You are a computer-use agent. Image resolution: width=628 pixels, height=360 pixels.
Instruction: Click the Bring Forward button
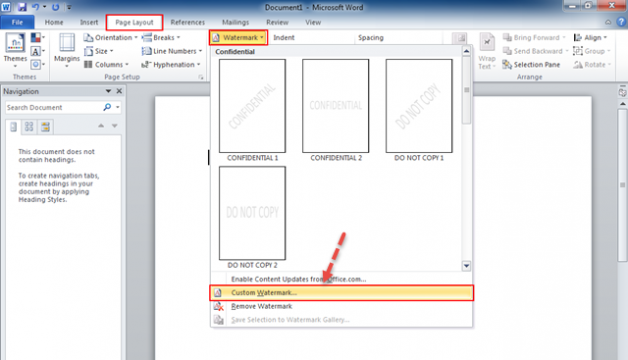(534, 38)
